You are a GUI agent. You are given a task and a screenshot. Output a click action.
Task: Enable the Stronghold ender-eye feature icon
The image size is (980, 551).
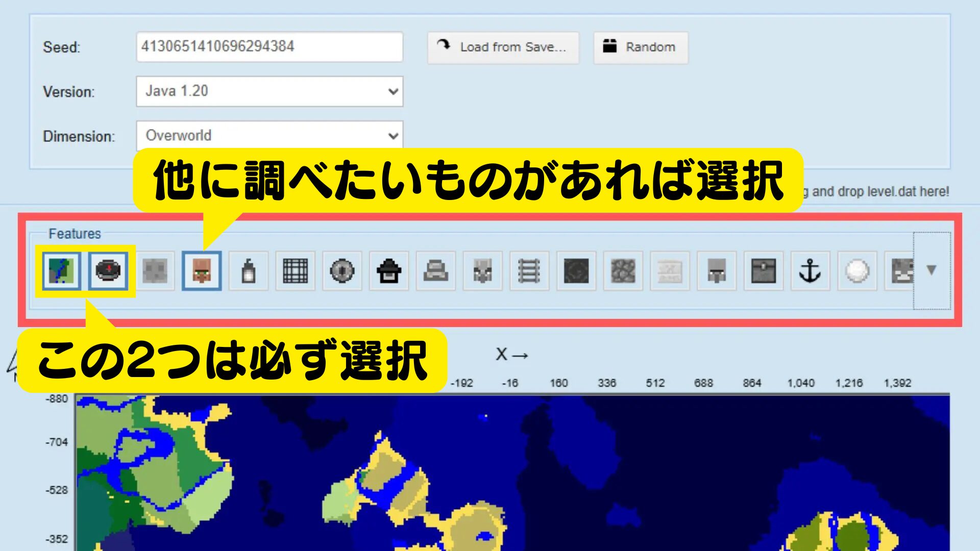[342, 271]
